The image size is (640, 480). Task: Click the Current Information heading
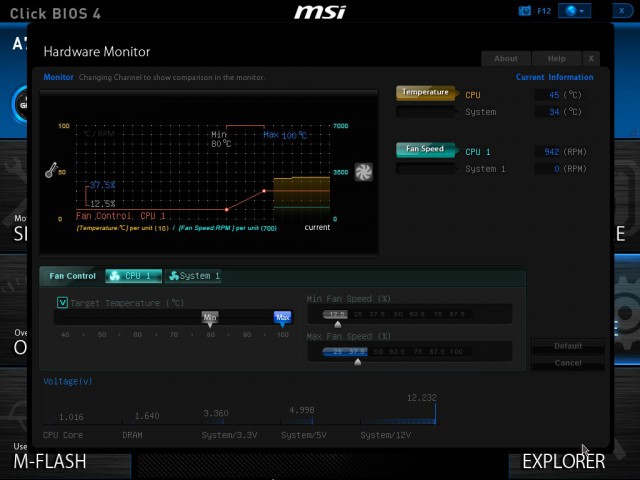[554, 77]
